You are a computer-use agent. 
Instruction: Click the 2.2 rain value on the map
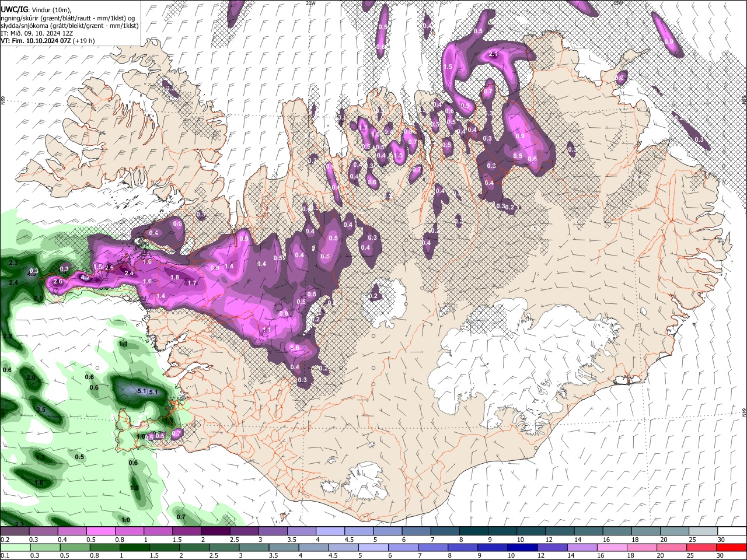(8, 337)
